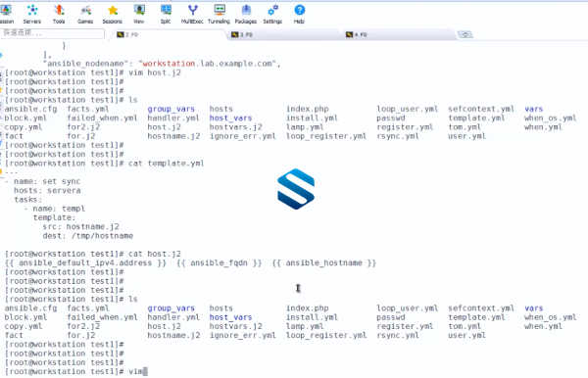Click the blue arrow sidebar icon
Screen dimensions: 588x378
(x=1, y=55)
